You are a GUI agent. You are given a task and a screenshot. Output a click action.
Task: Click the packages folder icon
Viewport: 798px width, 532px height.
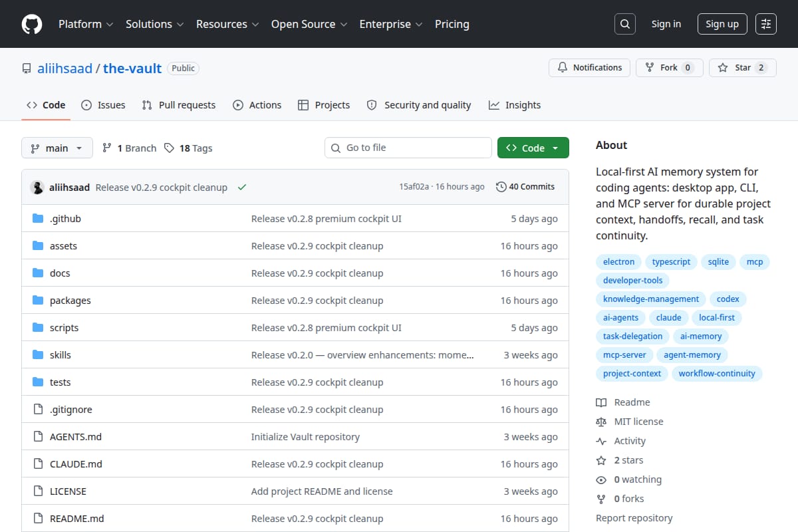click(38, 301)
